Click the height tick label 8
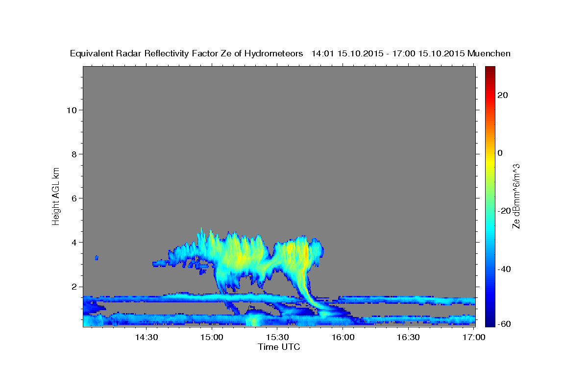Viewport: 588px width, 392px height. [x=73, y=154]
